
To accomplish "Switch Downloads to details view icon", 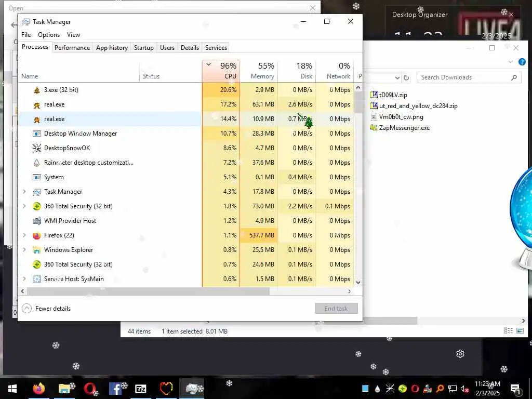I will pyautogui.click(x=508, y=330).
